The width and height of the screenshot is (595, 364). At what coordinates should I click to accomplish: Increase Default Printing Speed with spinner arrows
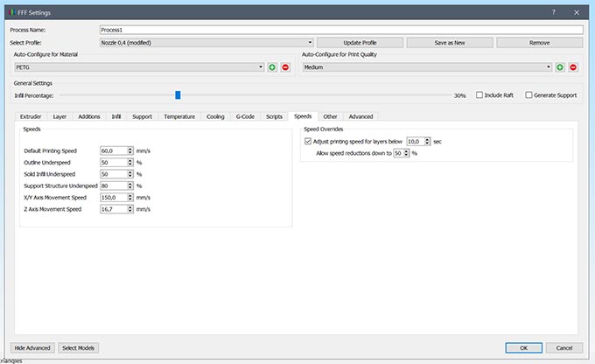[x=130, y=149]
